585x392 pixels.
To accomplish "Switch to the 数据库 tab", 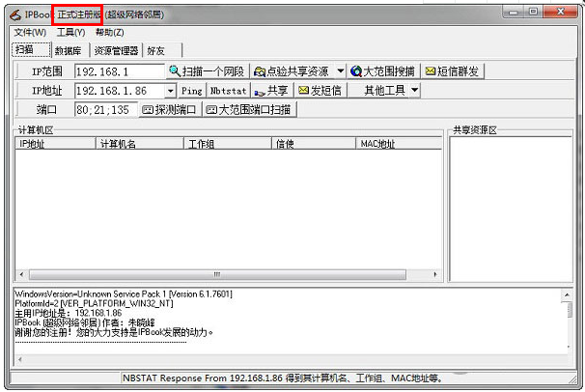I will click(70, 50).
